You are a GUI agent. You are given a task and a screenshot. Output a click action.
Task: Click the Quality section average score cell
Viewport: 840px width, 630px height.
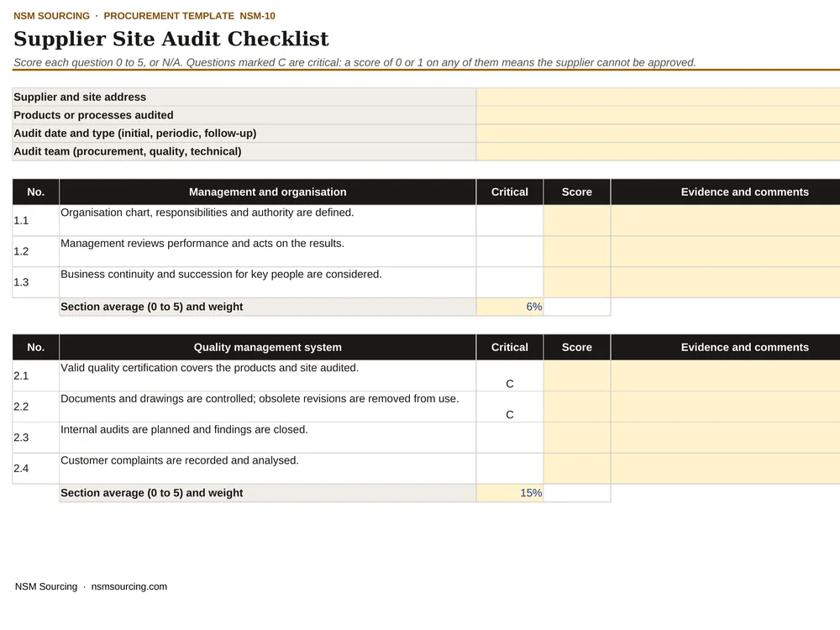click(577, 493)
